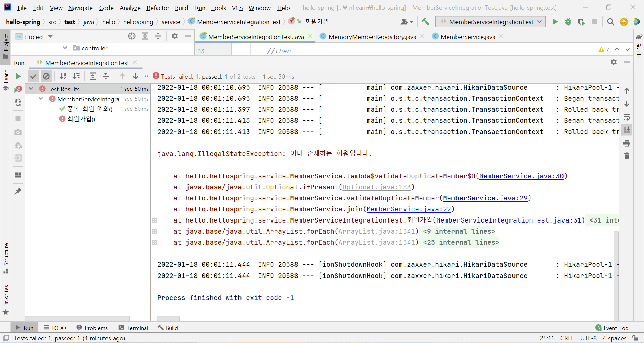The width and height of the screenshot is (644, 343).
Task: Toggle the Learn tool window
Action: [x=6, y=80]
